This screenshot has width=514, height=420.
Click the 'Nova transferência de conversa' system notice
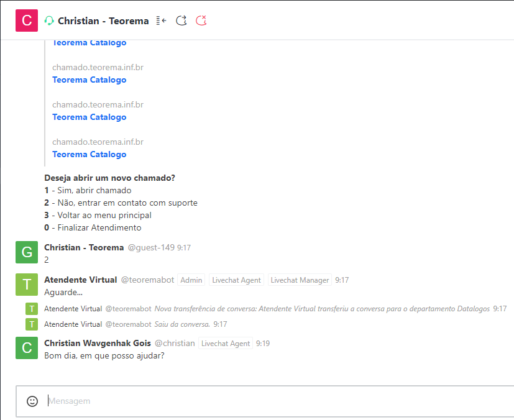tap(322, 309)
